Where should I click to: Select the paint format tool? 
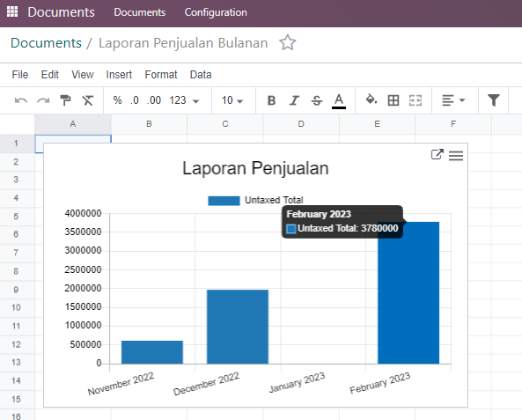coord(66,100)
